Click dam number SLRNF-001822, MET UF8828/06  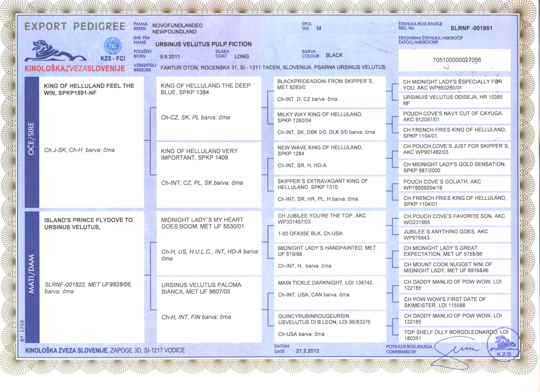pyautogui.click(x=88, y=284)
